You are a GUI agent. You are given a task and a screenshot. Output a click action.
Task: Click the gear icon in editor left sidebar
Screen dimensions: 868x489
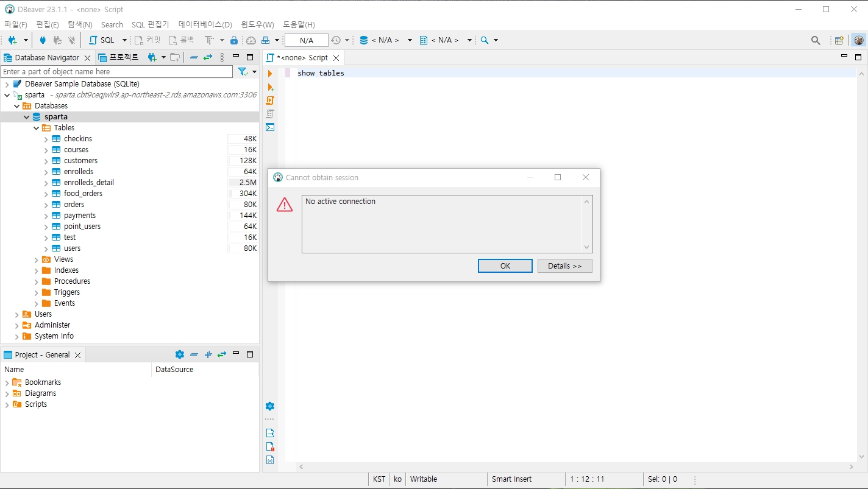270,406
